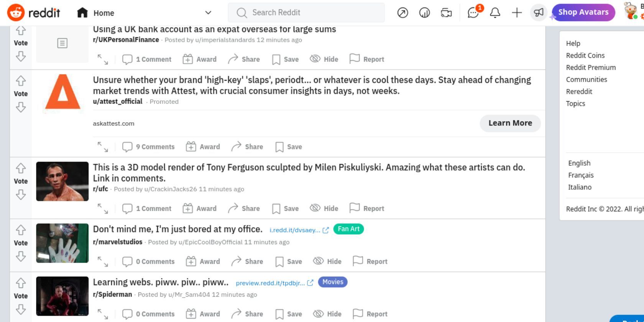
Task: Open the notifications bell
Action: (495, 13)
